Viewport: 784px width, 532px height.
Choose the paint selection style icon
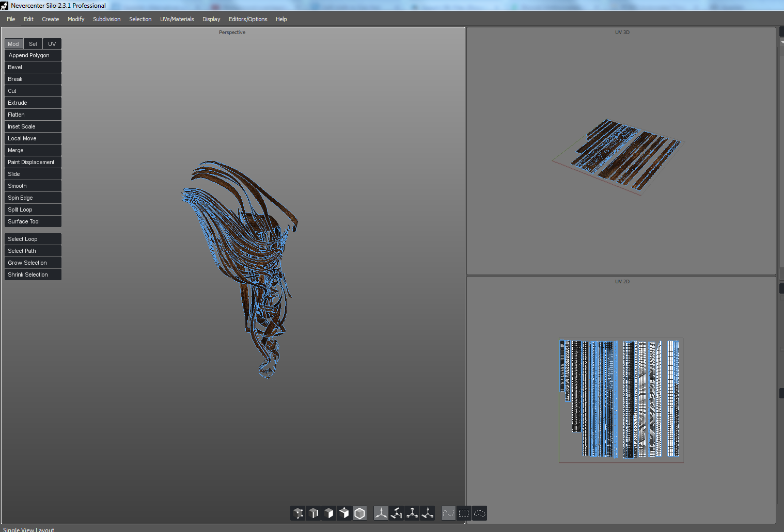(448, 513)
